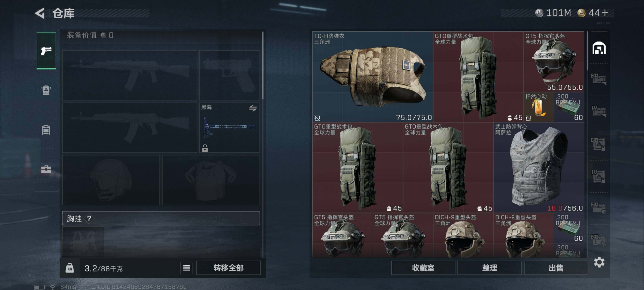Click 转移全部 button

(228, 268)
